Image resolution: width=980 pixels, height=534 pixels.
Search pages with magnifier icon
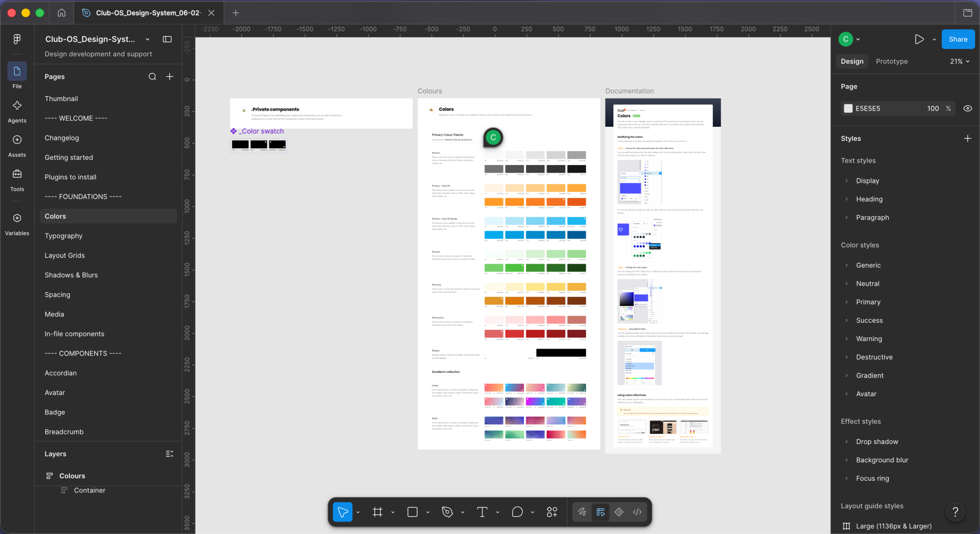point(152,77)
